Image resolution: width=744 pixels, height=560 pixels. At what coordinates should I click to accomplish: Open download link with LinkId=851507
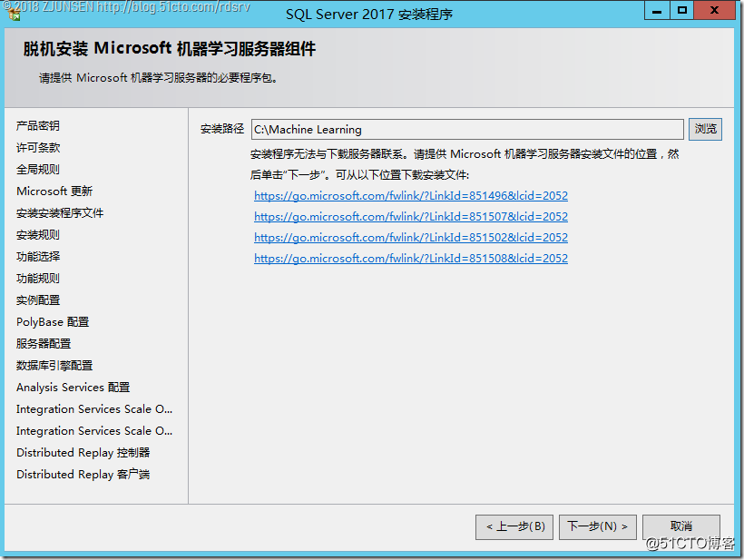click(411, 216)
